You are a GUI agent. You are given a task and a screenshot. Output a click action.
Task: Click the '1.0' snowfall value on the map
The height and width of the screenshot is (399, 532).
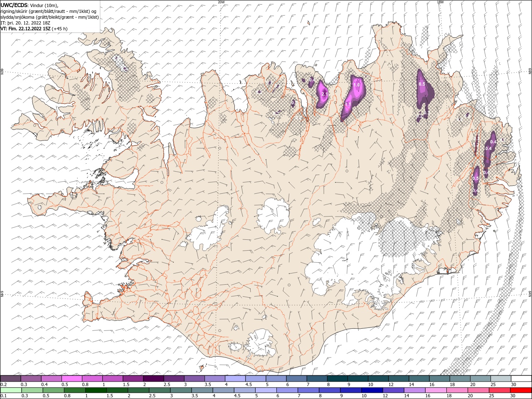pos(356,85)
